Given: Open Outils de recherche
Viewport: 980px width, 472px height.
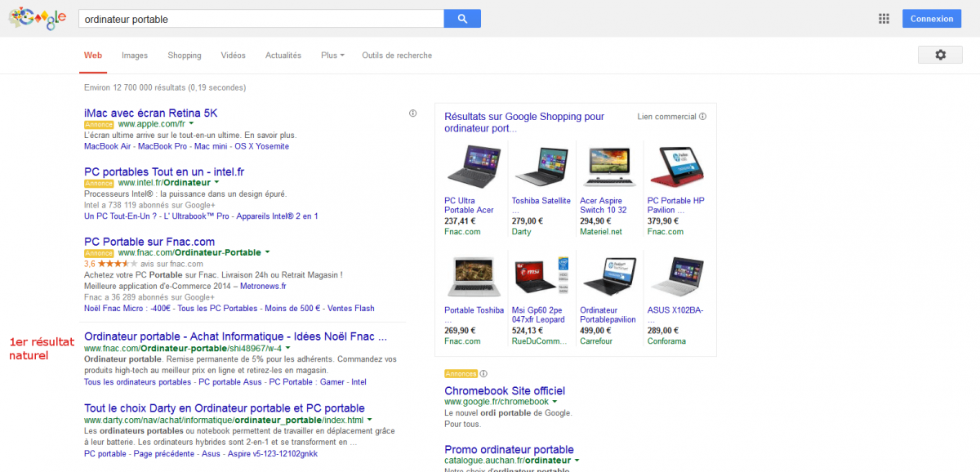Looking at the screenshot, I should [x=397, y=56].
